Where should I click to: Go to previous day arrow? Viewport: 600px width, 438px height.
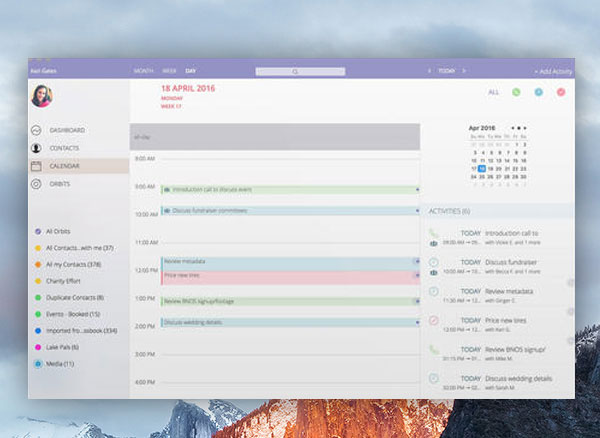click(x=429, y=71)
